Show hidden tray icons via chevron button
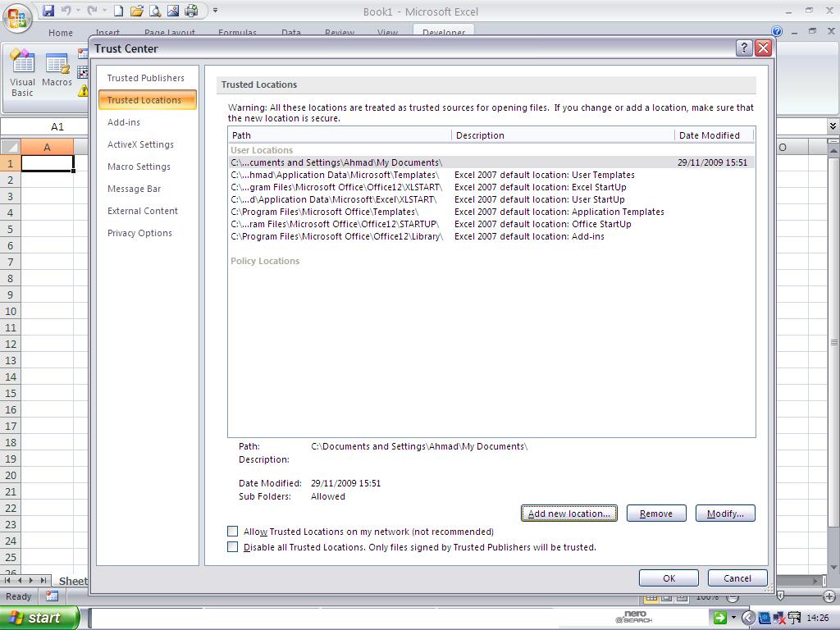Screen dimensions: 840x630 [748, 618]
